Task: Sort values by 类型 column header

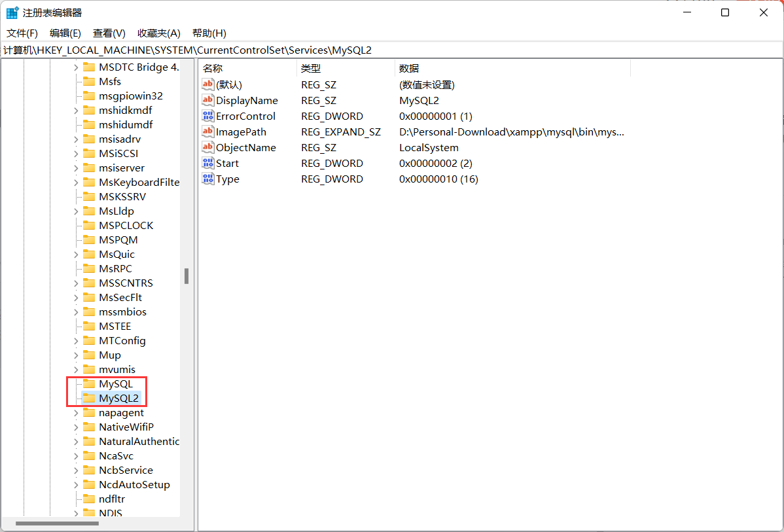Action: click(346, 69)
